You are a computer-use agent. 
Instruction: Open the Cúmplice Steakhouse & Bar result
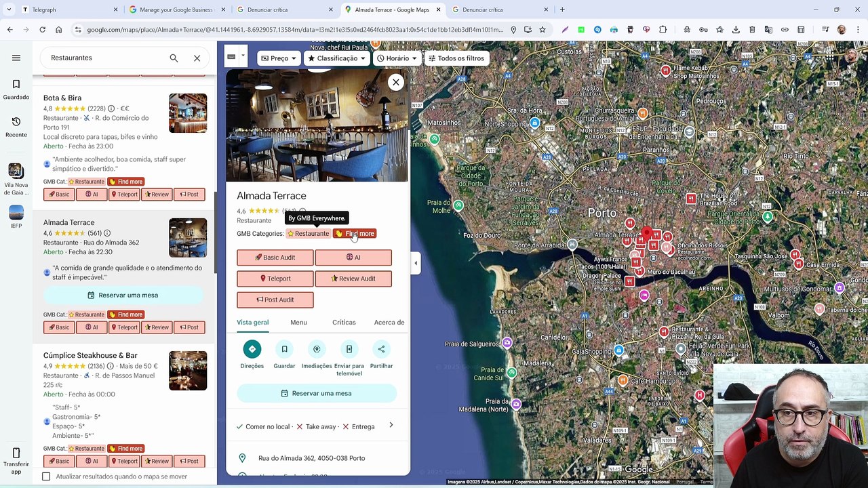(x=90, y=356)
